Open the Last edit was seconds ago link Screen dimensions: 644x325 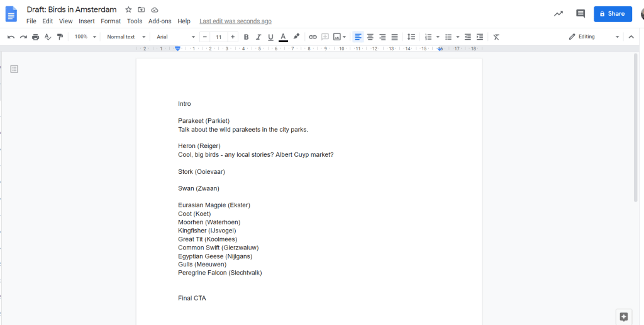click(x=235, y=21)
